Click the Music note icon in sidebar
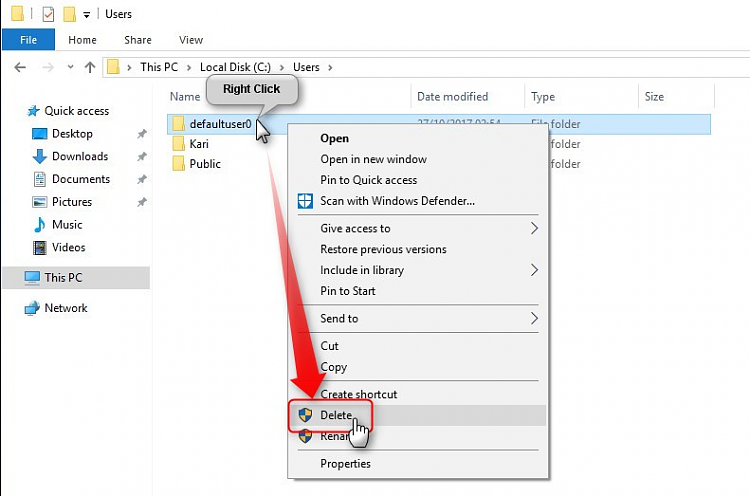The height and width of the screenshot is (496, 750). tap(40, 225)
